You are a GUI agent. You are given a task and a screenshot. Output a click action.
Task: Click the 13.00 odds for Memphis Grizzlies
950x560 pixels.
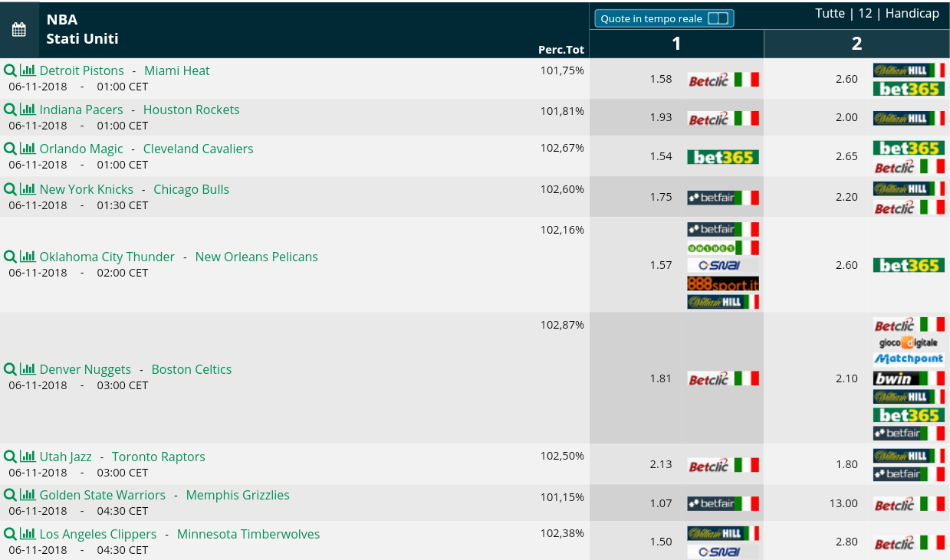pyautogui.click(x=843, y=503)
